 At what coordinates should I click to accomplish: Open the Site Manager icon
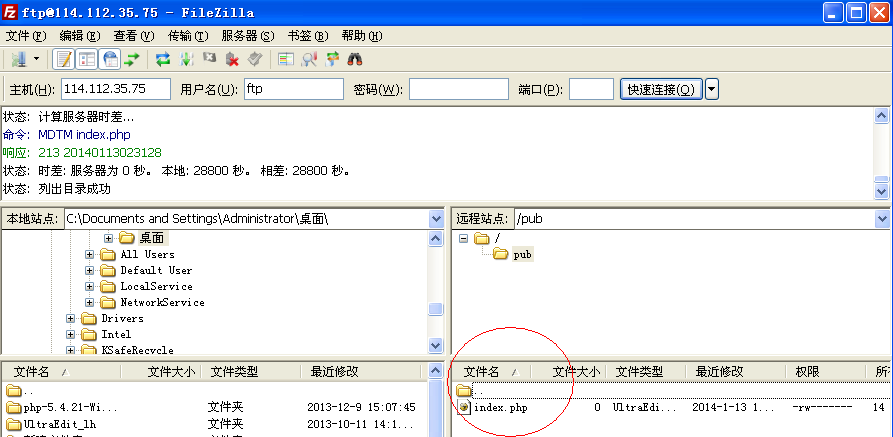tap(17, 60)
